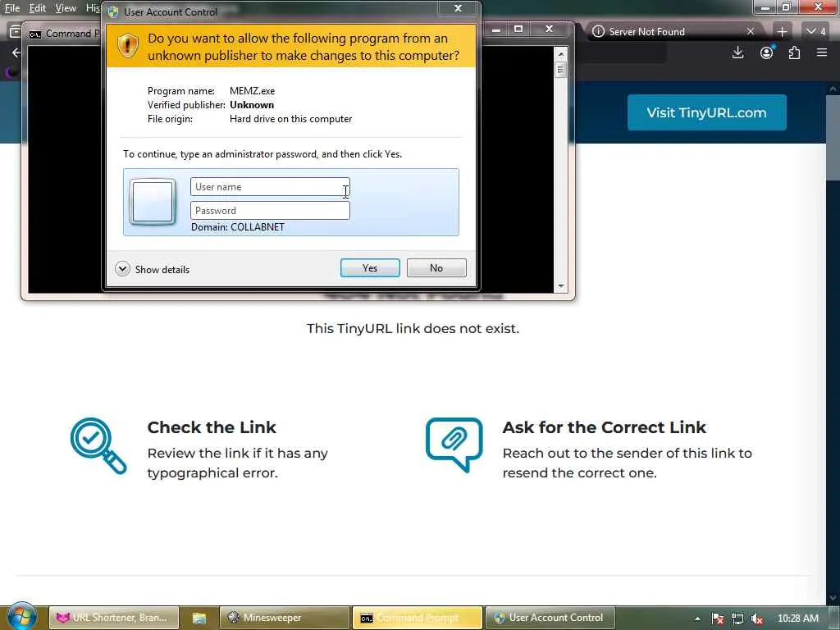Image resolution: width=840 pixels, height=630 pixels.
Task: Click the Command Prompt title bar icon
Action: [x=34, y=34]
